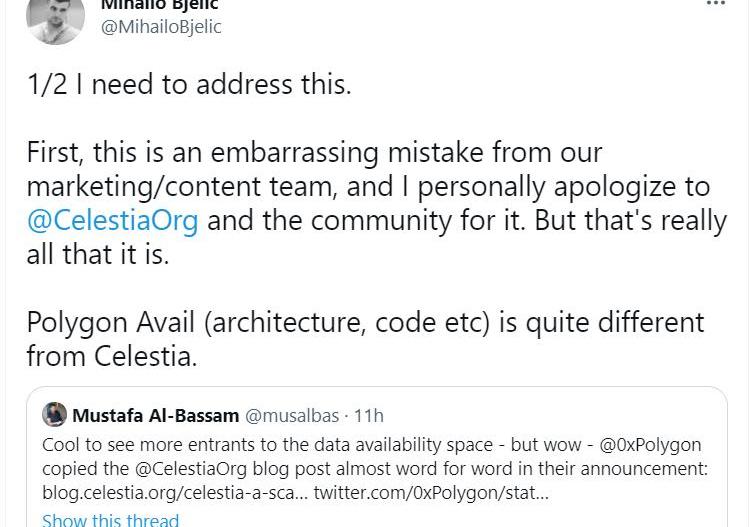The image size is (751, 527).
Task: Click the Mustafa Al-Bassam name in quoted tweet
Action: tap(155, 415)
